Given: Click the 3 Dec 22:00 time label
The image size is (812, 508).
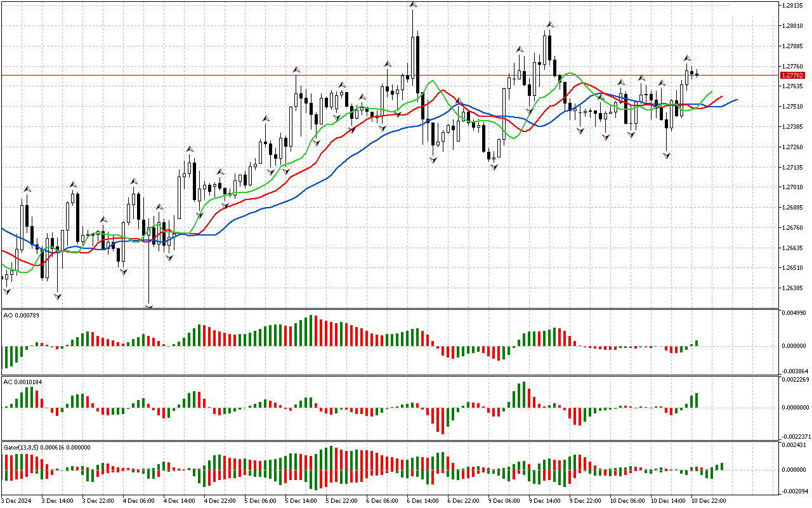Looking at the screenshot, I should click(x=99, y=500).
